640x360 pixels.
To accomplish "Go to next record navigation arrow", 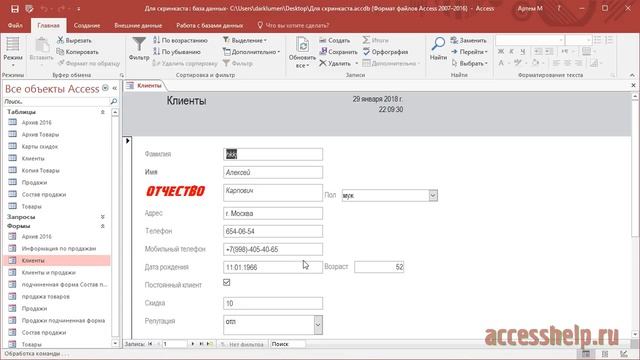I will (x=193, y=344).
